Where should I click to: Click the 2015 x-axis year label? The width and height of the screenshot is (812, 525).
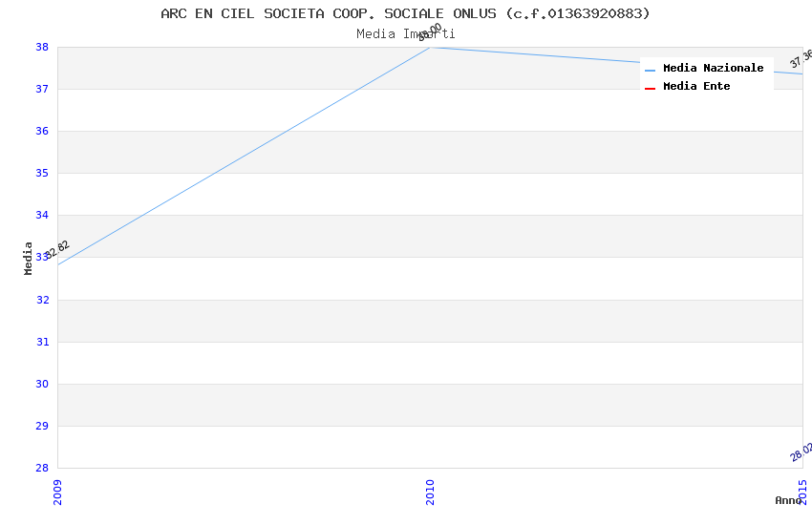[802, 493]
